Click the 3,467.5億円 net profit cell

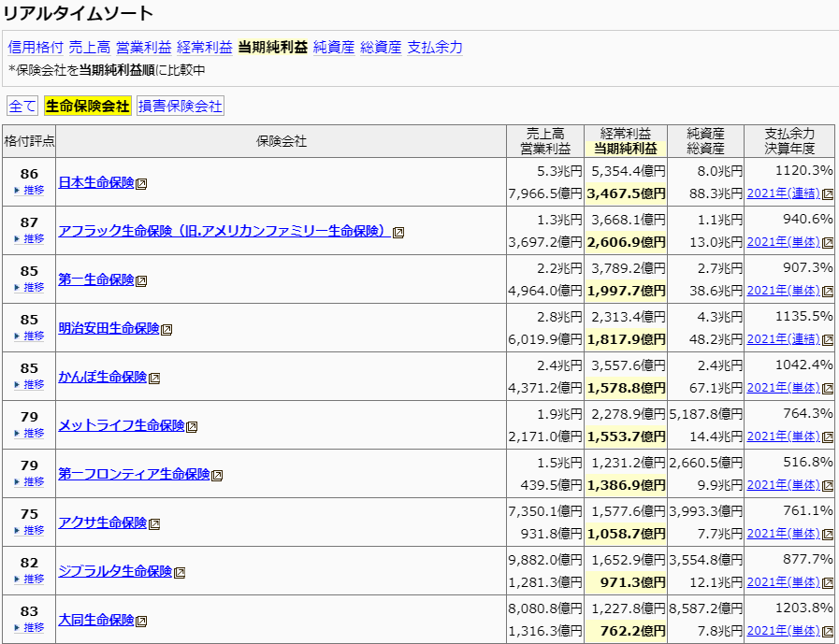tap(626, 193)
